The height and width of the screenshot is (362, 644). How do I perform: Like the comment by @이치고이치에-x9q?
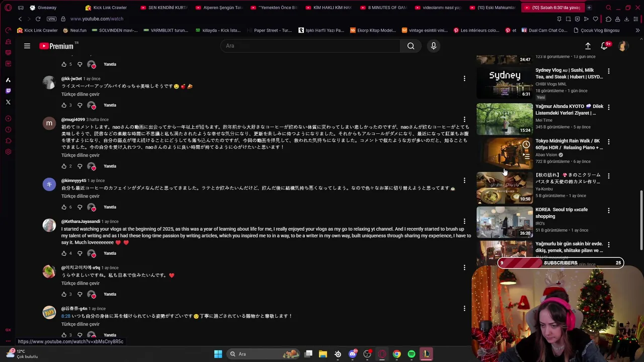click(x=64, y=294)
